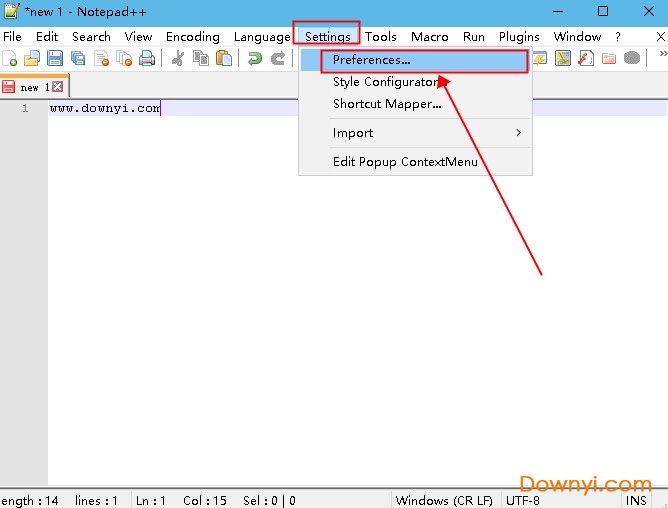Open the Language menu
Viewport: 668px width, 508px height.
click(x=262, y=37)
